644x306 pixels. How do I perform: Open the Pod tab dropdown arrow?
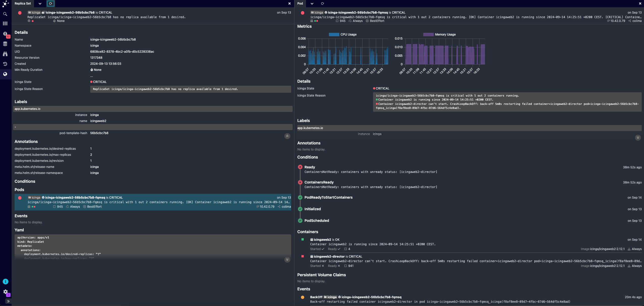pyautogui.click(x=312, y=4)
